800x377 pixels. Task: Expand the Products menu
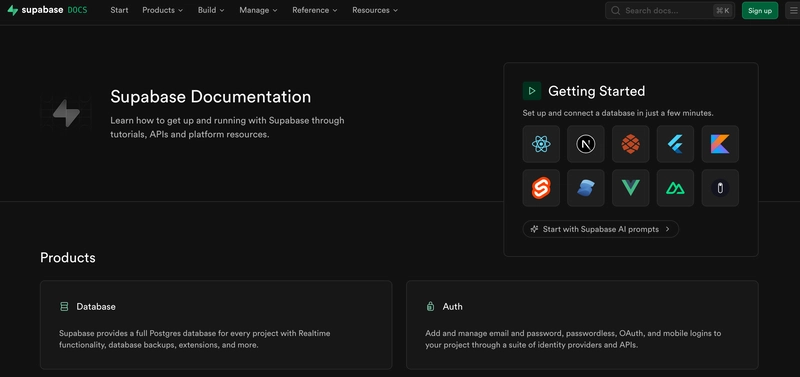point(163,10)
